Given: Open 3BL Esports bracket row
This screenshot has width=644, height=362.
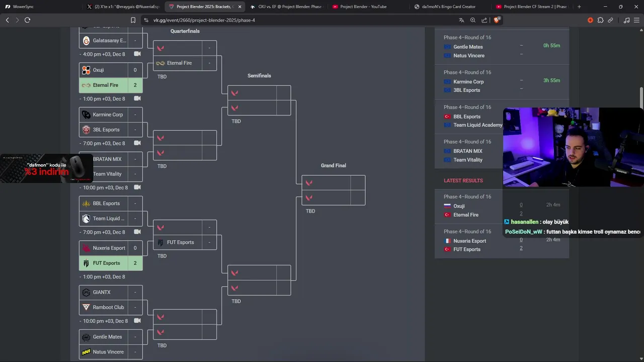Looking at the screenshot, I should pos(111,130).
